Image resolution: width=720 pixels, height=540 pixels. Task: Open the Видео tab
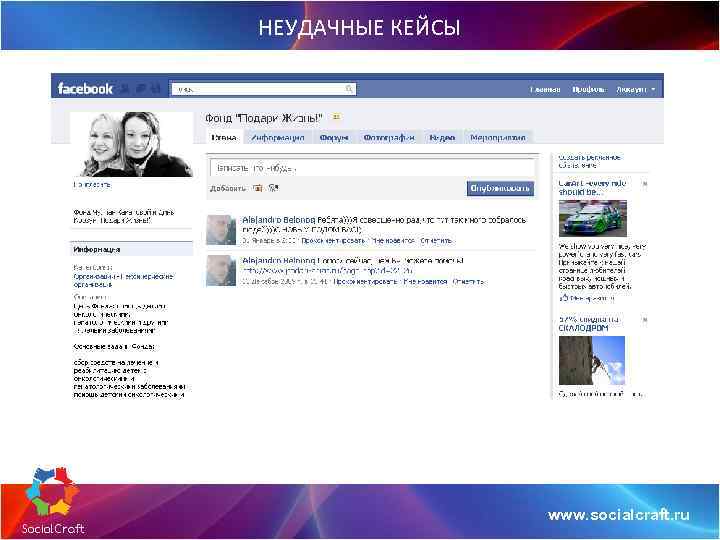442,137
